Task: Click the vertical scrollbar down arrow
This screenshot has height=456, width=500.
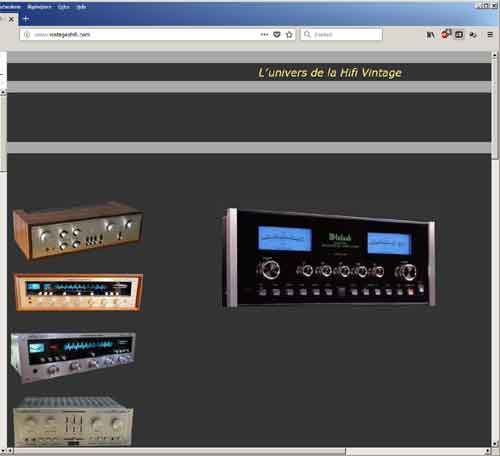Action: coord(495,444)
